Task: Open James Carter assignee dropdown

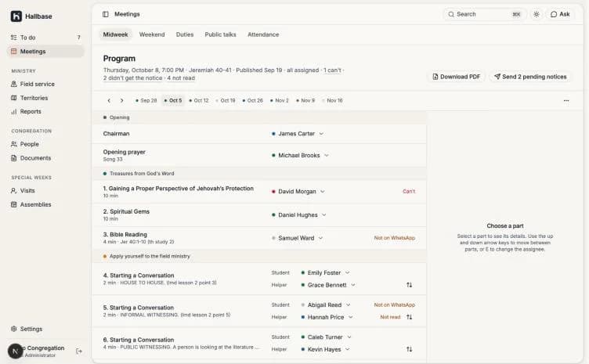Action: pyautogui.click(x=298, y=134)
